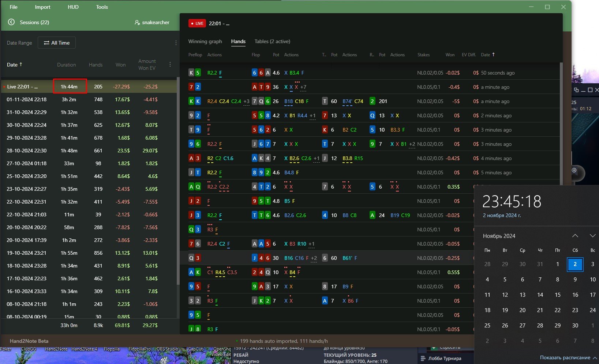
Task: Open the File menu
Action: [14, 7]
